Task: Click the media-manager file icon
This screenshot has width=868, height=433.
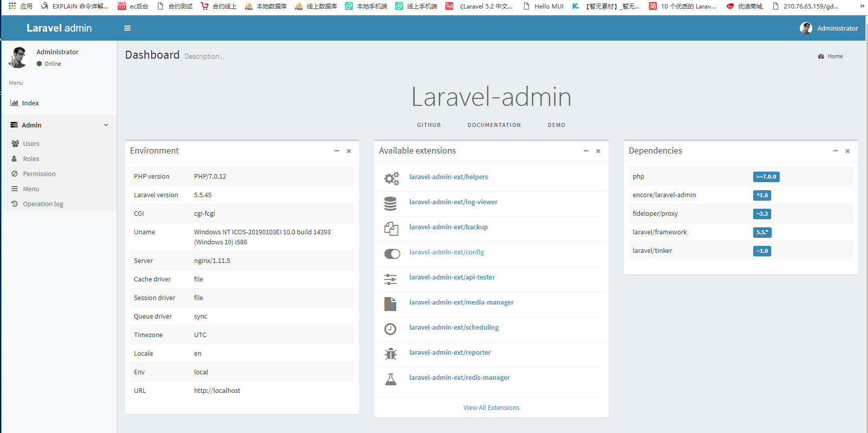Action: (390, 304)
